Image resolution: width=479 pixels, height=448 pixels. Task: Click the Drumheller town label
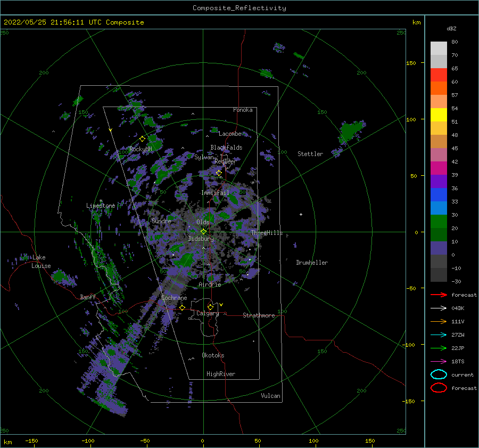(x=312, y=263)
